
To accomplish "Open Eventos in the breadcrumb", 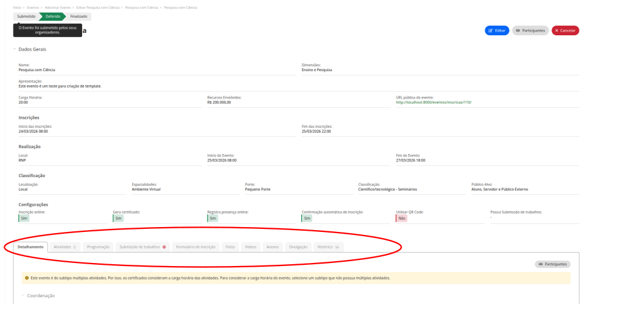I will click(x=33, y=8).
